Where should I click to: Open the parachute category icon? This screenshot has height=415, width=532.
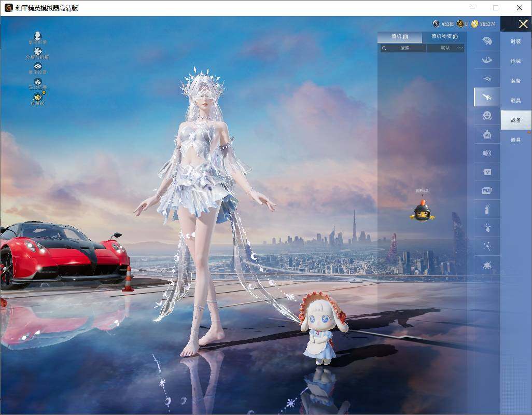487,41
